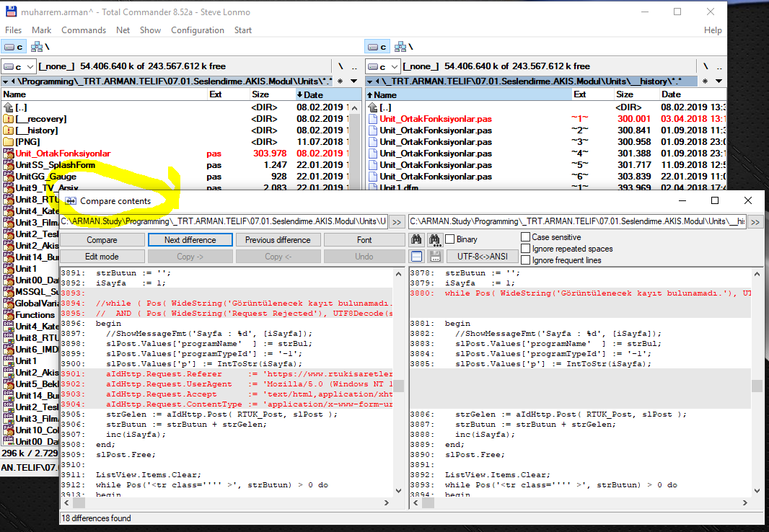
Task: Click left compare file path field
Action: coord(224,222)
